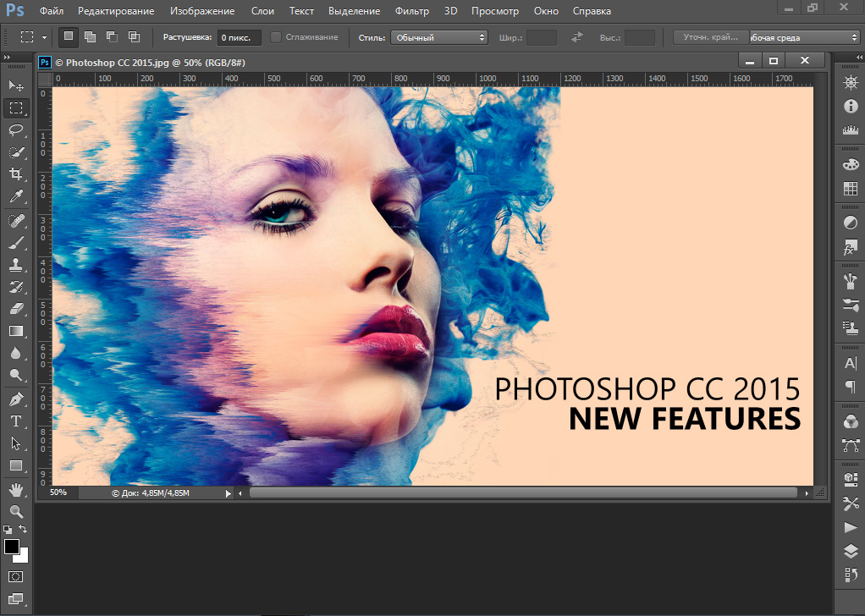Open the Слои menu
Screen dimensions: 865x616
click(262, 11)
